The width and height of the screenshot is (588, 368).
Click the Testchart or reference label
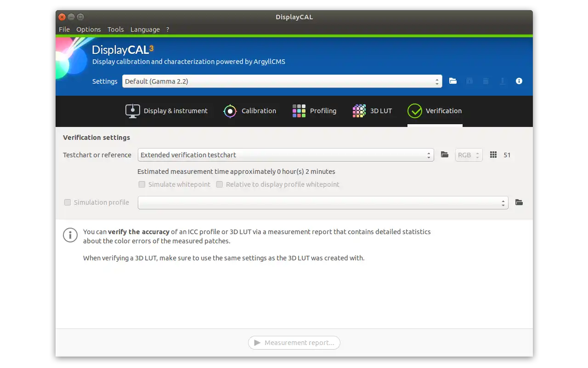pyautogui.click(x=97, y=155)
